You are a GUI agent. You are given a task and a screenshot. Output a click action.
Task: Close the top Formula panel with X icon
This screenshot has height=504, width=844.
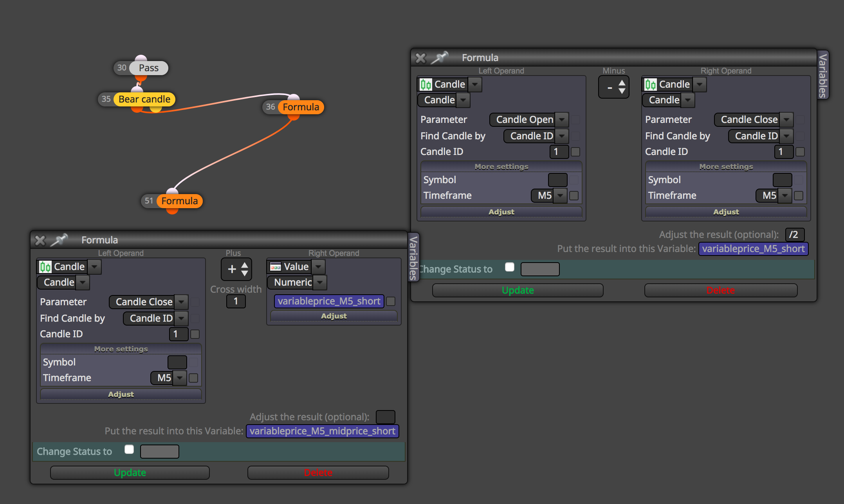(x=420, y=58)
